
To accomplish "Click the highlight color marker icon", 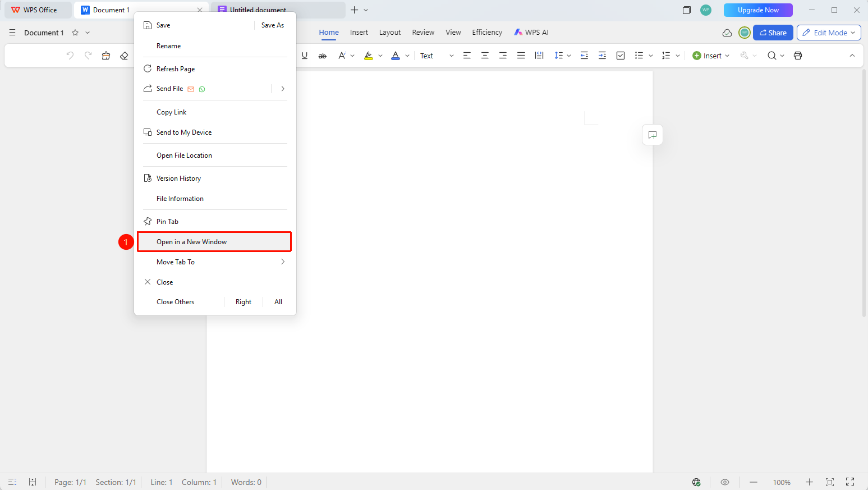I will click(x=369, y=56).
